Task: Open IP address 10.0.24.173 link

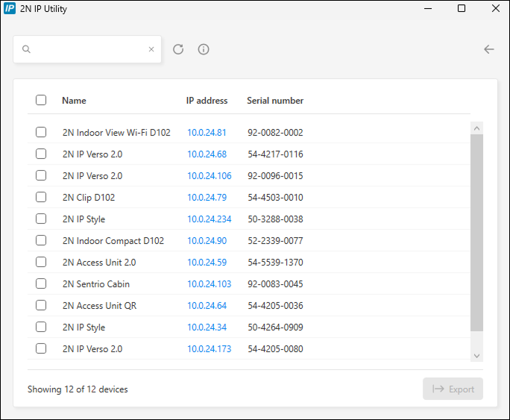Action: (x=209, y=348)
